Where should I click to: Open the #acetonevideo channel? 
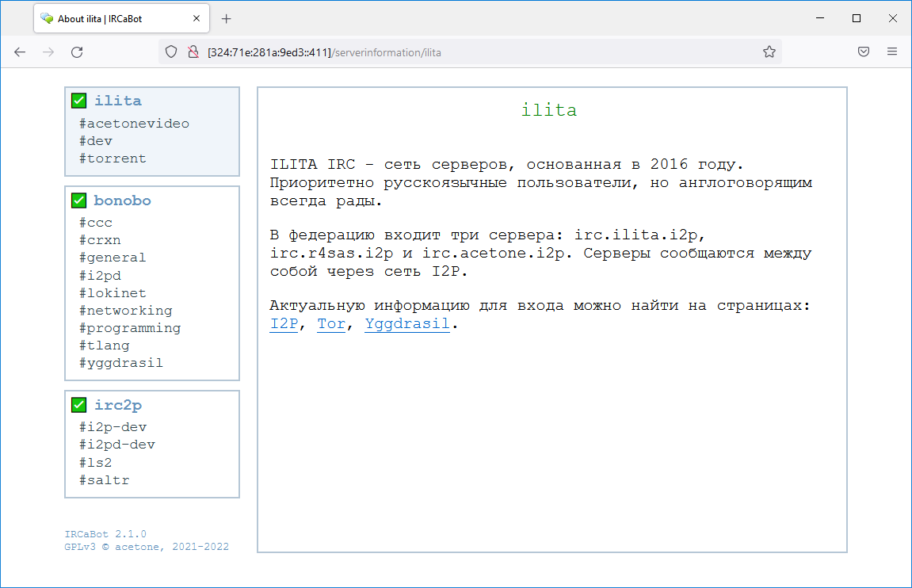135,124
